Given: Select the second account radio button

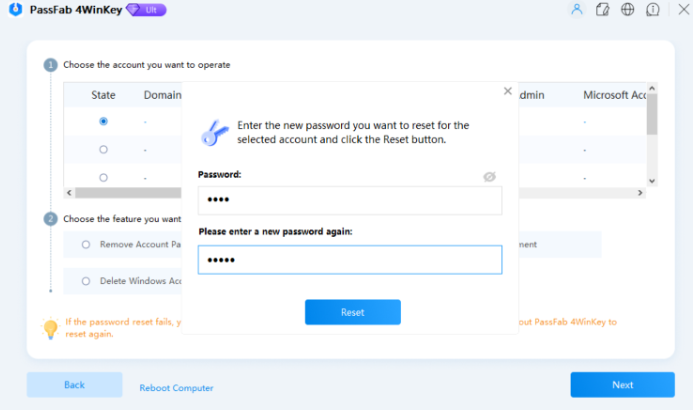Looking at the screenshot, I should click(x=103, y=150).
